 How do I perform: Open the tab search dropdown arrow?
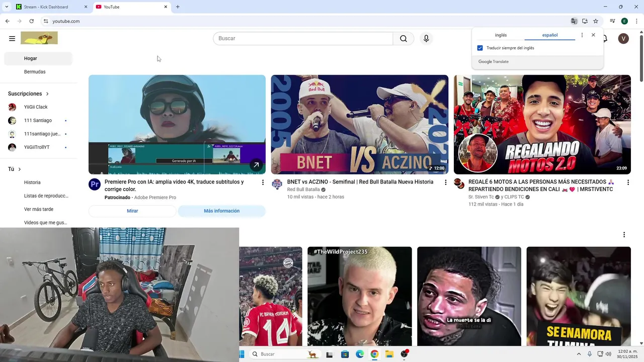[7, 7]
